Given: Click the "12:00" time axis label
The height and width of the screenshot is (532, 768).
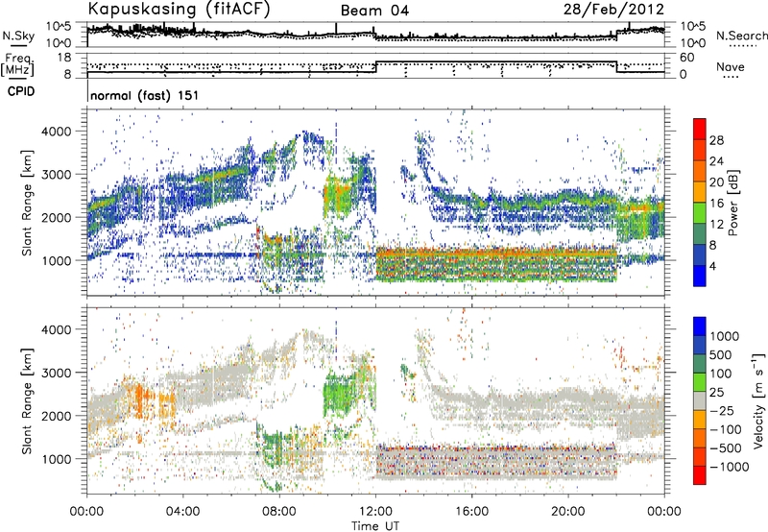Looking at the screenshot, I should coord(375,512).
